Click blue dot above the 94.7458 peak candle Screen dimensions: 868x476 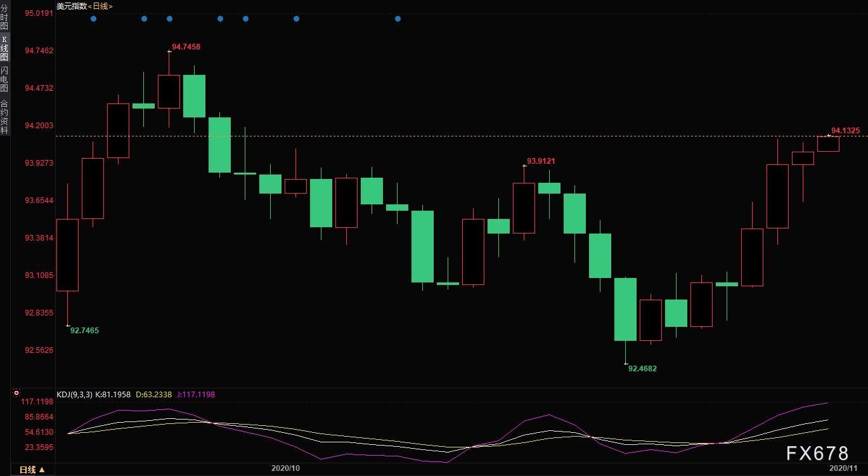click(169, 19)
